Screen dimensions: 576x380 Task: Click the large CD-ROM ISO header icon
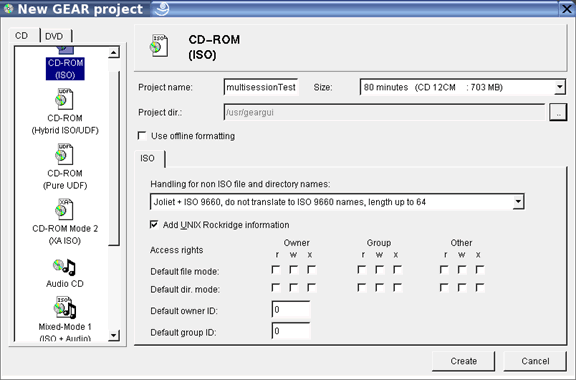point(159,46)
